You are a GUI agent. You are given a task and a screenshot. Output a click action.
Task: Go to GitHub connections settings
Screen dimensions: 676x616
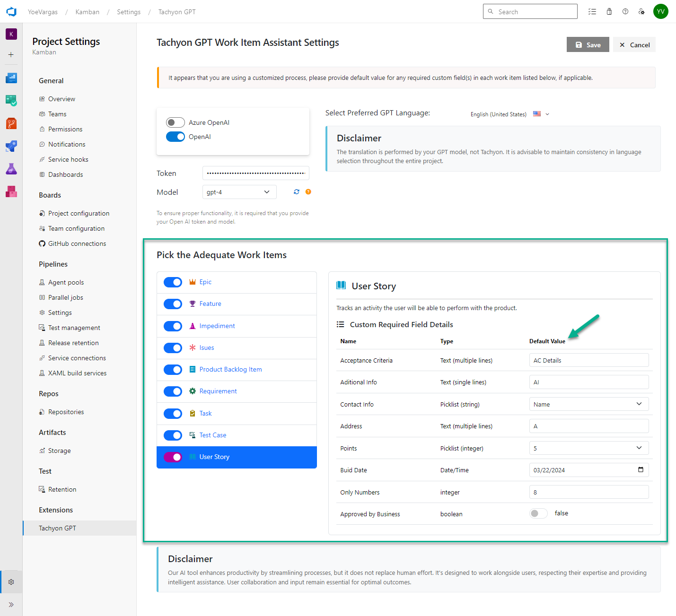[77, 243]
